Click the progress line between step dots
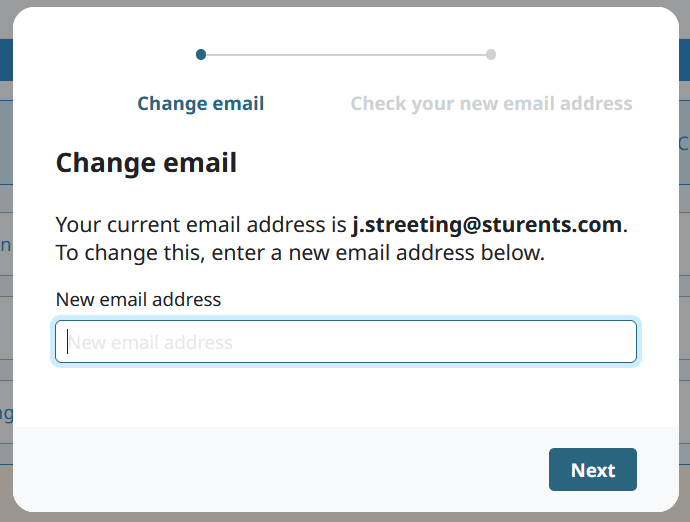The width and height of the screenshot is (690, 522). tap(346, 54)
